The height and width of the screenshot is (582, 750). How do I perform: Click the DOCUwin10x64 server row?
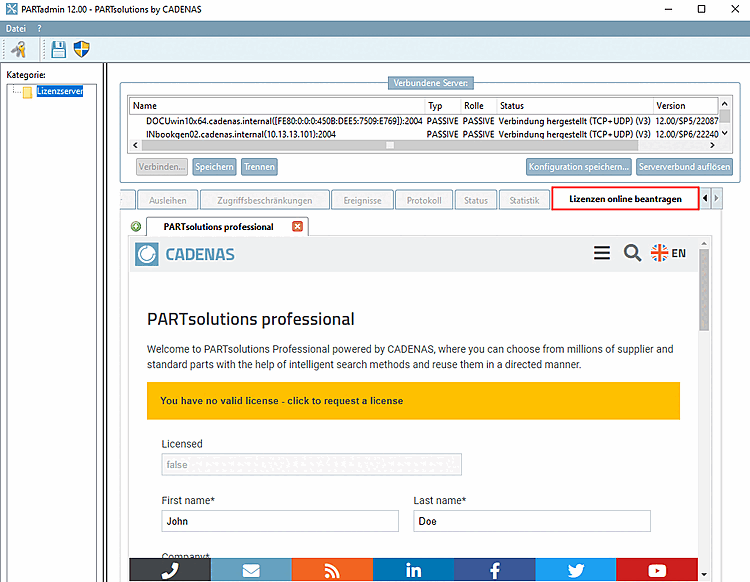pyautogui.click(x=423, y=121)
